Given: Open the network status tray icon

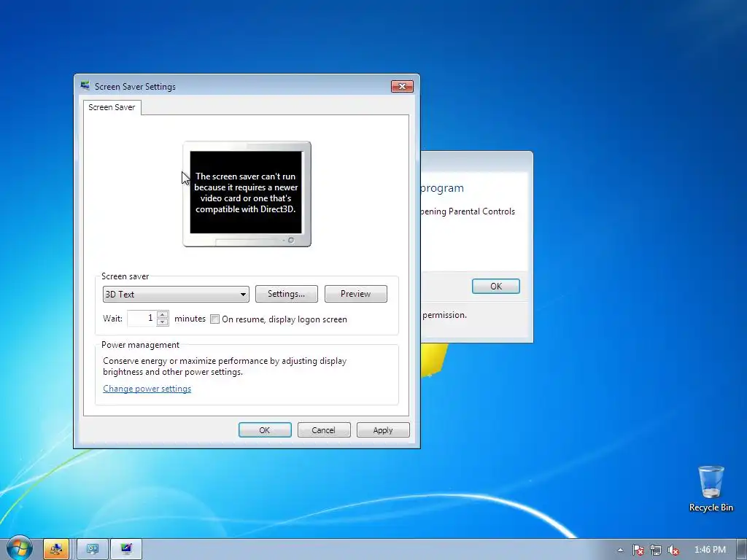Looking at the screenshot, I should click(x=656, y=550).
